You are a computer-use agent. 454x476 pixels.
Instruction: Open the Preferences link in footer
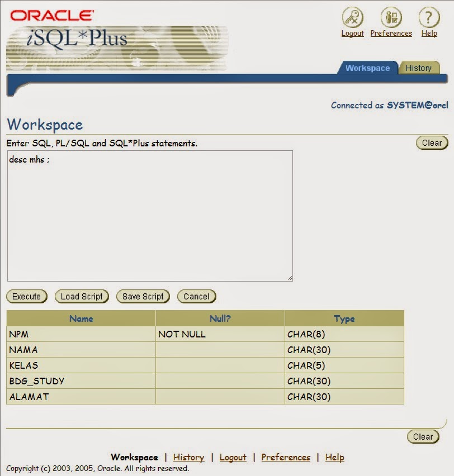tap(286, 457)
